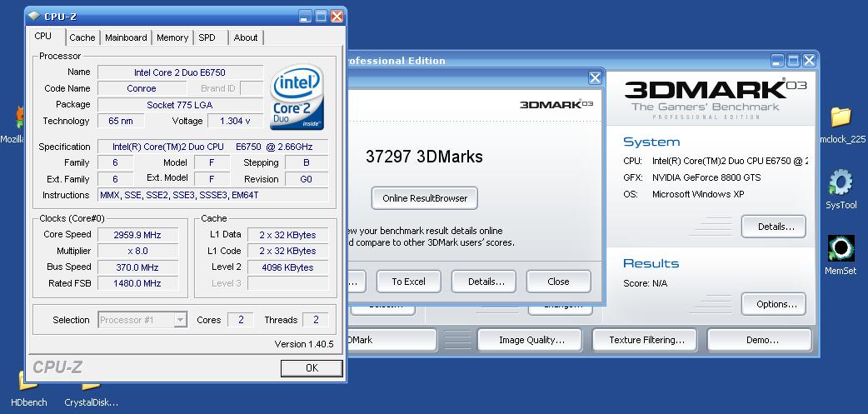The height and width of the screenshot is (414, 868).
Task: Click the Stepping value B
Action: pyautogui.click(x=306, y=162)
